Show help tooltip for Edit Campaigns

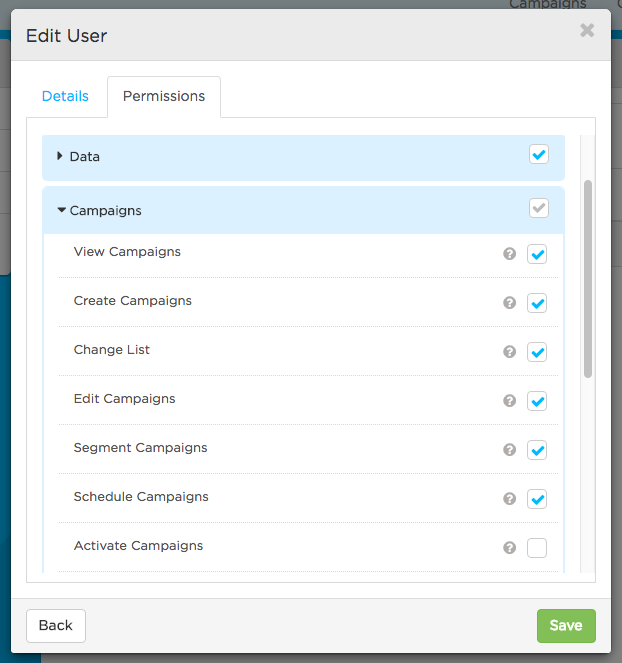(510, 401)
